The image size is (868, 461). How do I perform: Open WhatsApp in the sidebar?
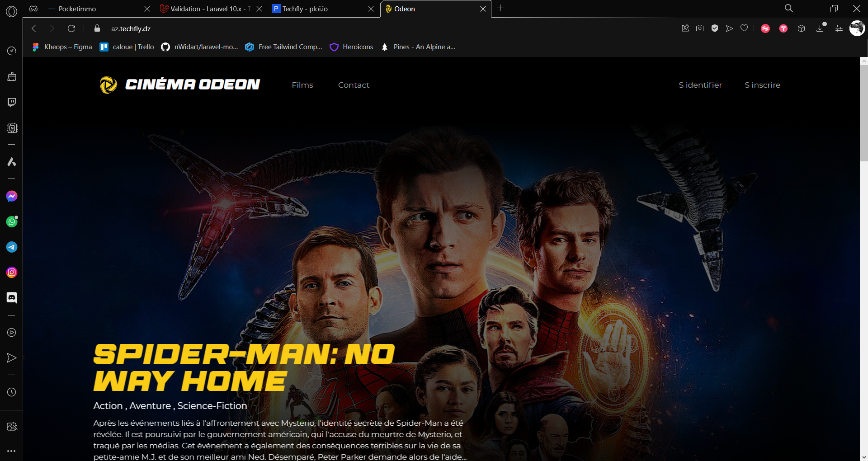12,221
